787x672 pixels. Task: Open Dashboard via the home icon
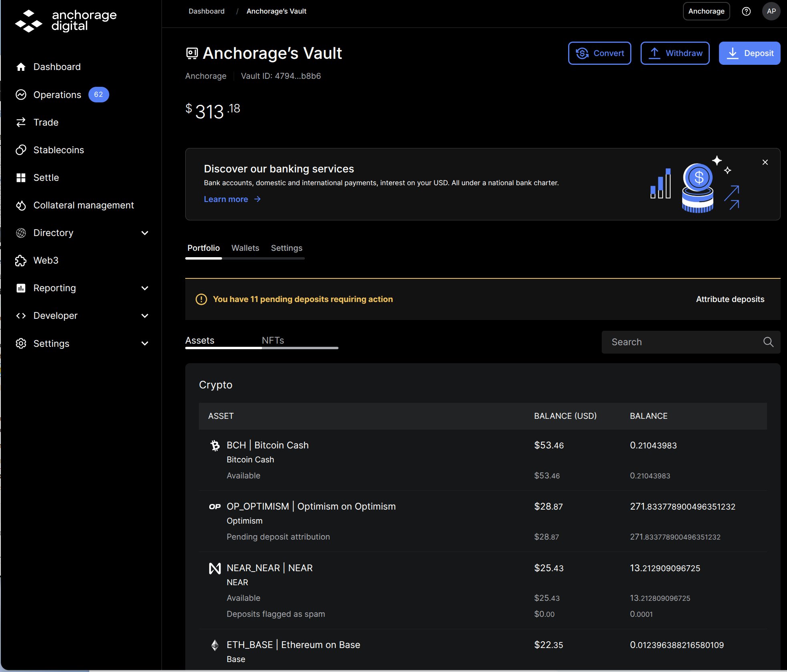coord(21,67)
